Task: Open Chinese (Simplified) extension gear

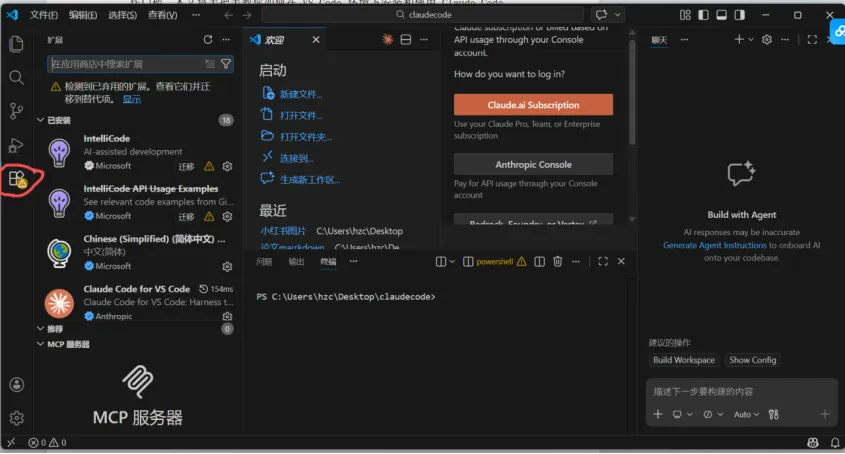Action: [227, 266]
